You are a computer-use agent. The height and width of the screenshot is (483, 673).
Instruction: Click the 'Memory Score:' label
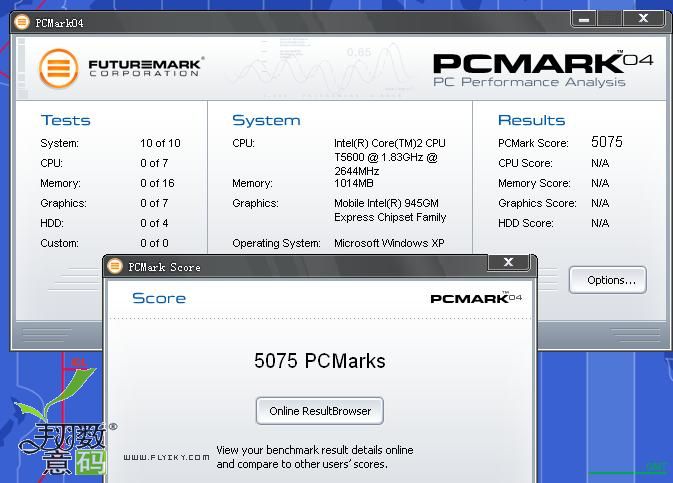pyautogui.click(x=534, y=183)
